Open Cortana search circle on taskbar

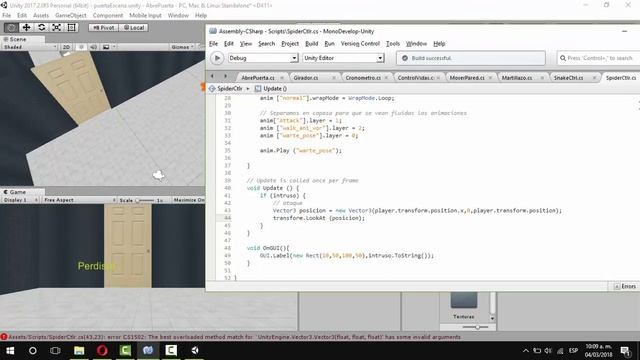click(x=33, y=351)
